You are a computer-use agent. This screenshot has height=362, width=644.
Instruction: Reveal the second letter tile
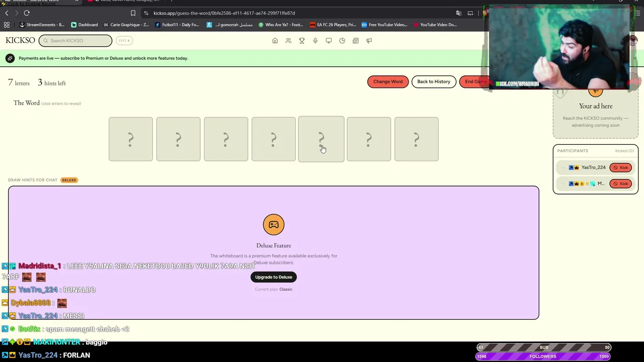point(178,139)
